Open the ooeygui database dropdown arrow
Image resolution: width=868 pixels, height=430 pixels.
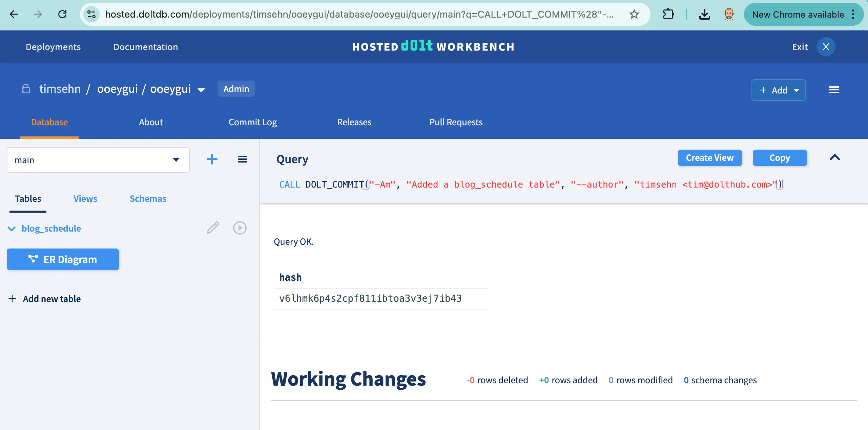coord(201,90)
